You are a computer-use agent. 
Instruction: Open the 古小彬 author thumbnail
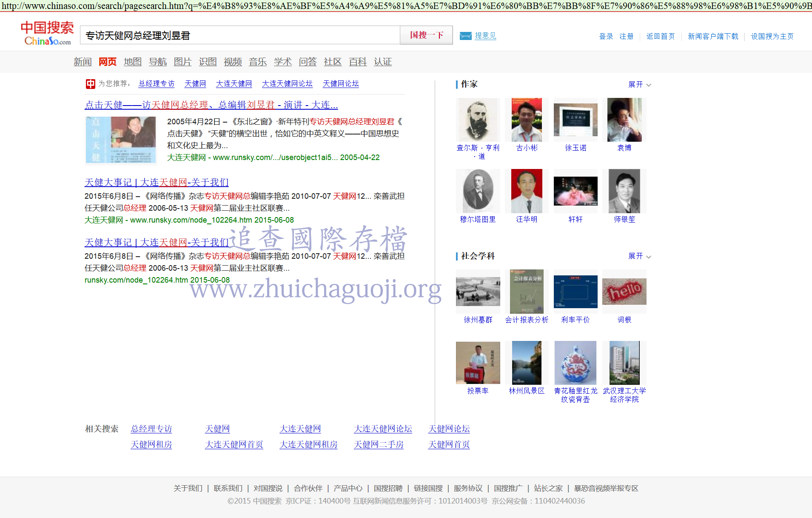click(x=527, y=120)
